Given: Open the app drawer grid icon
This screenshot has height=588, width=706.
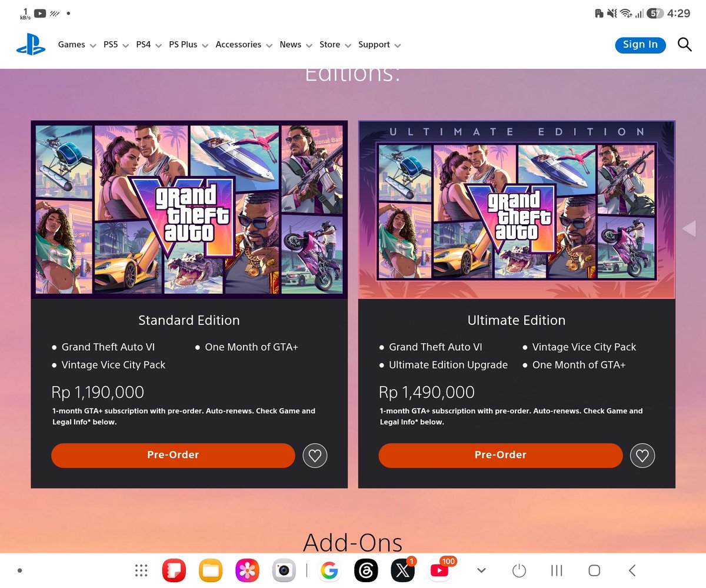Looking at the screenshot, I should [141, 570].
